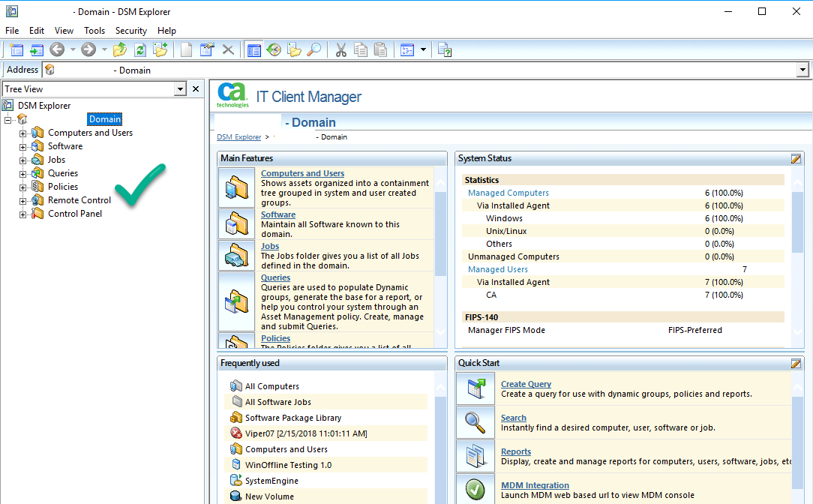Click the System Status edit pencil icon
This screenshot has width=813, height=504.
click(796, 159)
